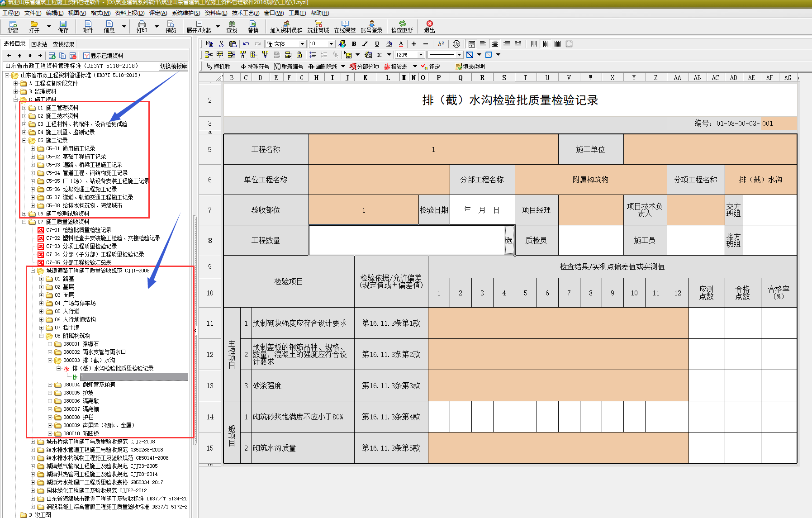Toggle italic formatting

click(365, 44)
